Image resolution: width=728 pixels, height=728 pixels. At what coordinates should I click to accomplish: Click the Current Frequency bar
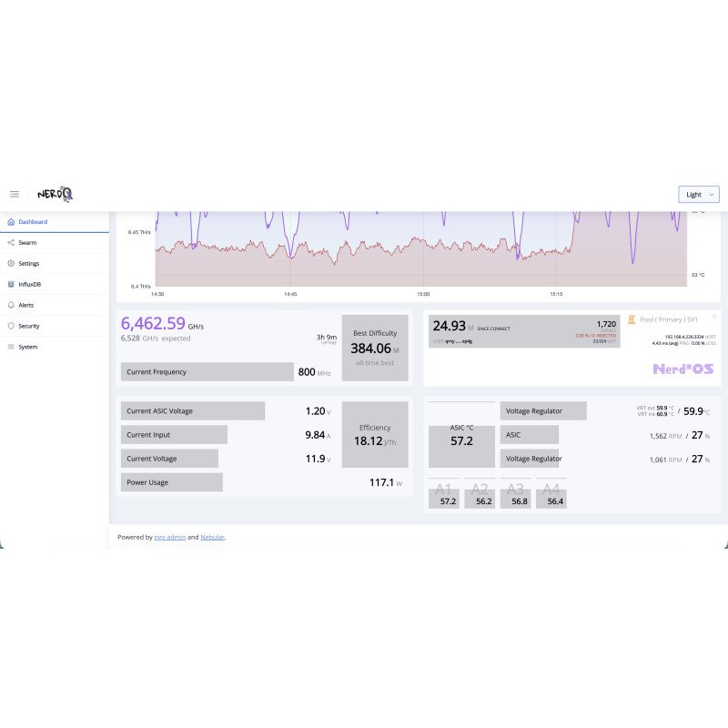pos(207,372)
